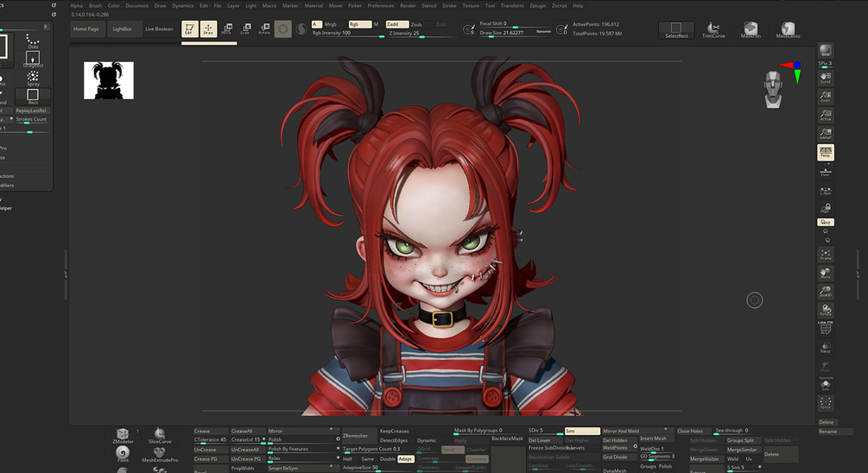This screenshot has width=868, height=473.
Task: Select the MeshExtrudePro brush
Action: click(160, 454)
